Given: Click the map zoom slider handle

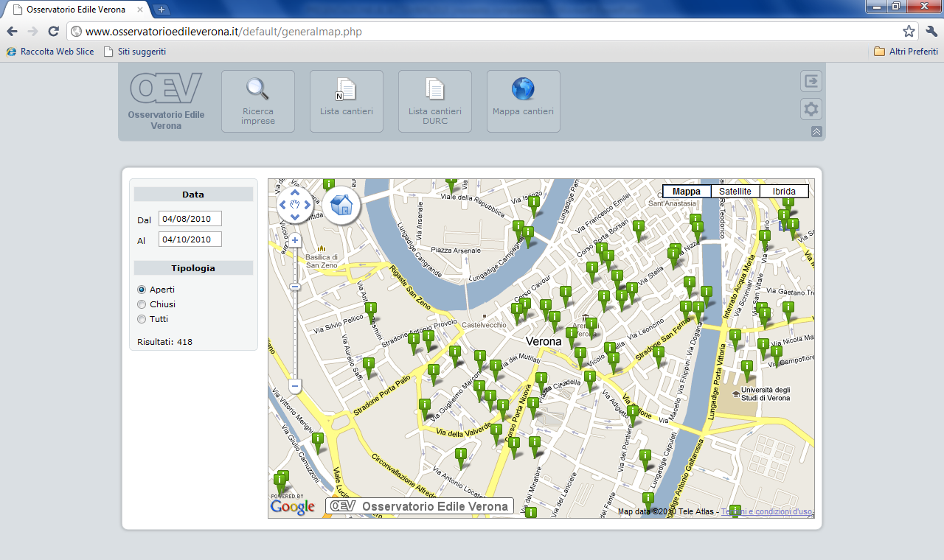Looking at the screenshot, I should point(295,286).
